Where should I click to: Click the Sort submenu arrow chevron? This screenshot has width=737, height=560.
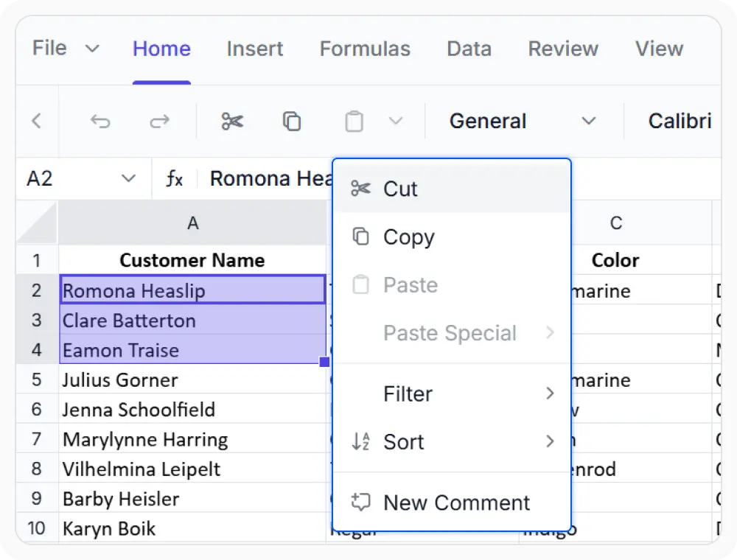tap(550, 441)
